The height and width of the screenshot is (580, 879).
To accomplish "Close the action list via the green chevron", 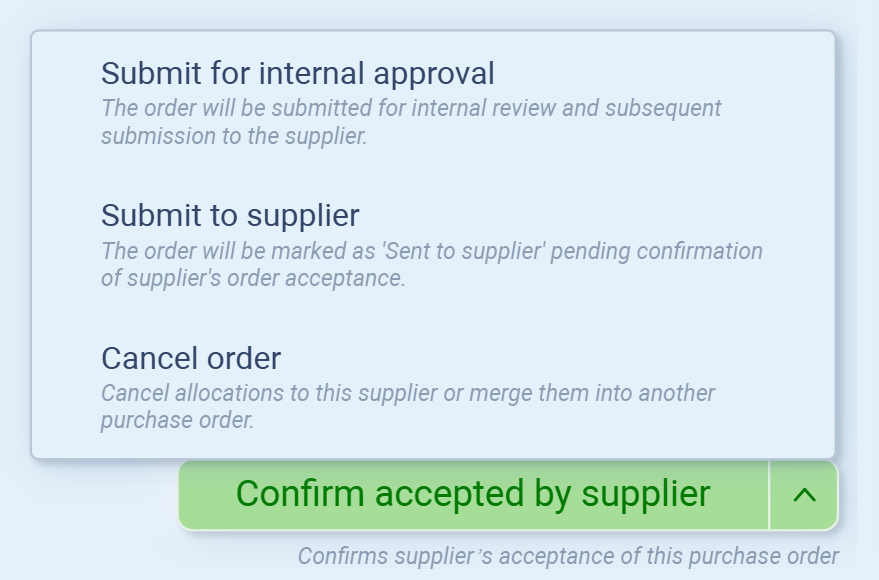I will 804,495.
